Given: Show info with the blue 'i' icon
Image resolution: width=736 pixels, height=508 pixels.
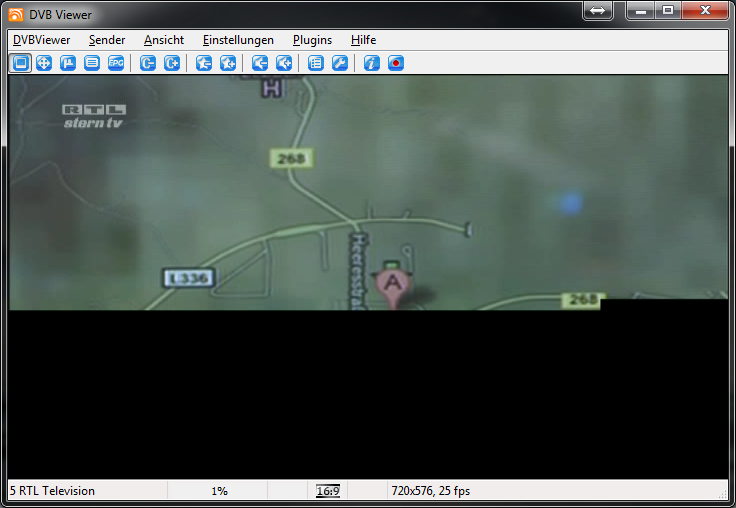Looking at the screenshot, I should (372, 63).
